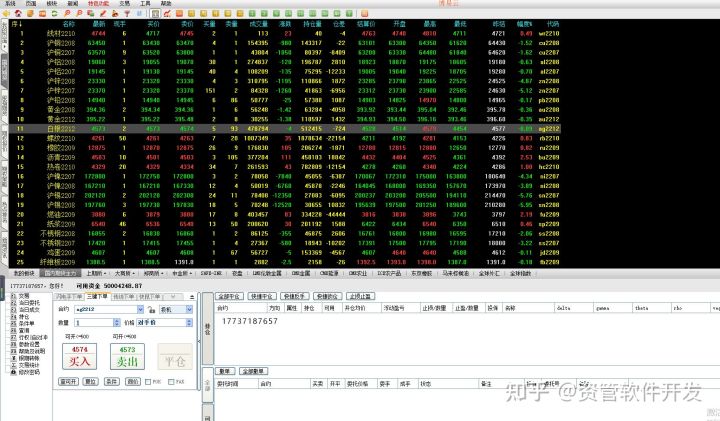Viewport: 720px width, 421px height.
Task: Click the 买入 buy button at 4574
Action: pos(79,356)
